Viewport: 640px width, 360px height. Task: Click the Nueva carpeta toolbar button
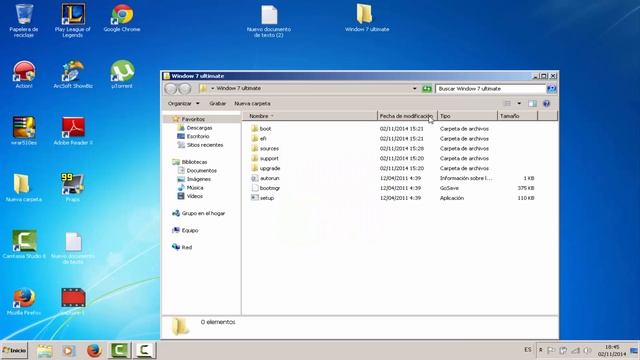(252, 104)
